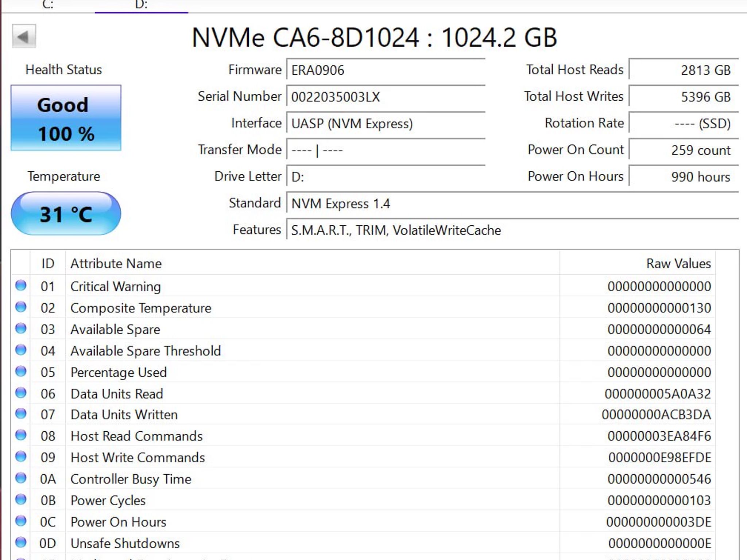
Task: Click the status dot for Power Cycles
Action: pyautogui.click(x=21, y=499)
